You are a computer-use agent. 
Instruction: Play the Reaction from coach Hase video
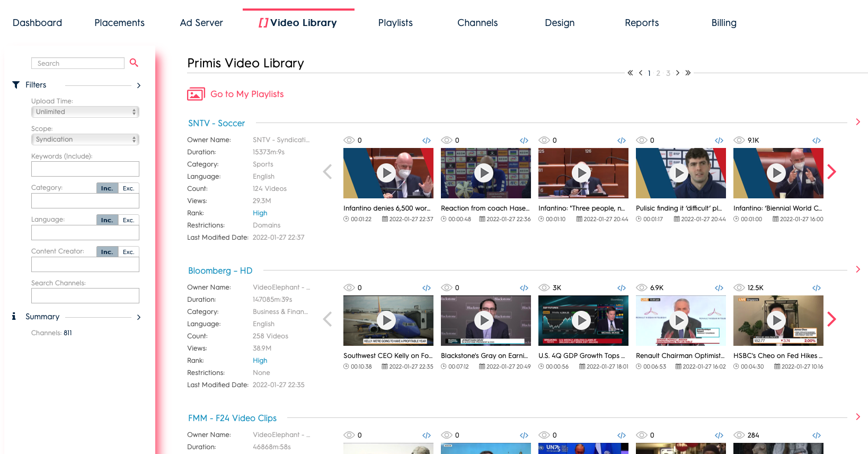[x=484, y=173]
